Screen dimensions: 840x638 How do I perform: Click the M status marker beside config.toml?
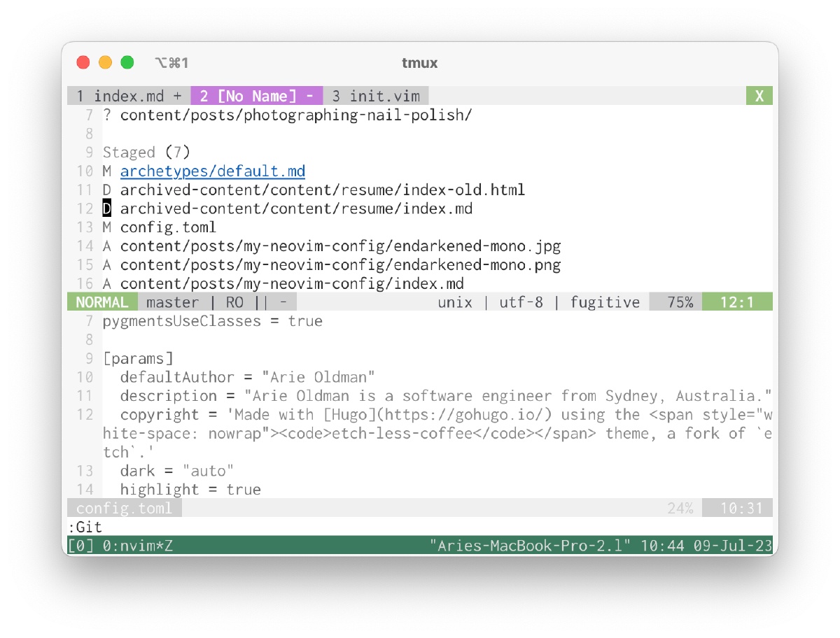(x=107, y=227)
